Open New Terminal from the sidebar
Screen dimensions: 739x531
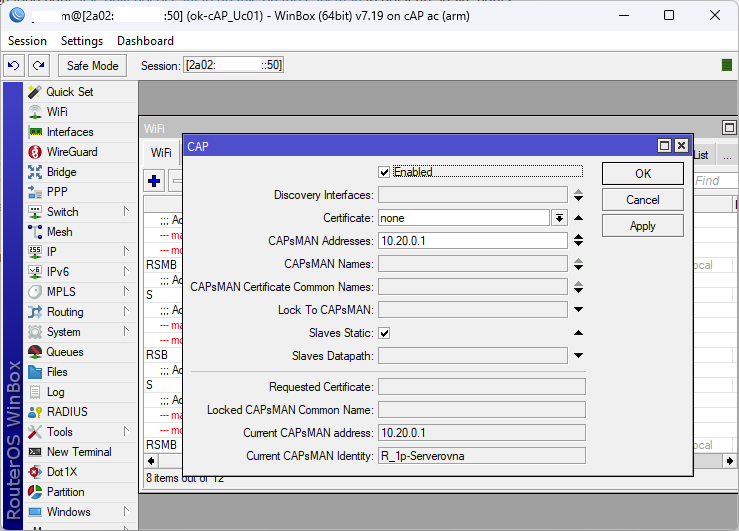point(80,452)
